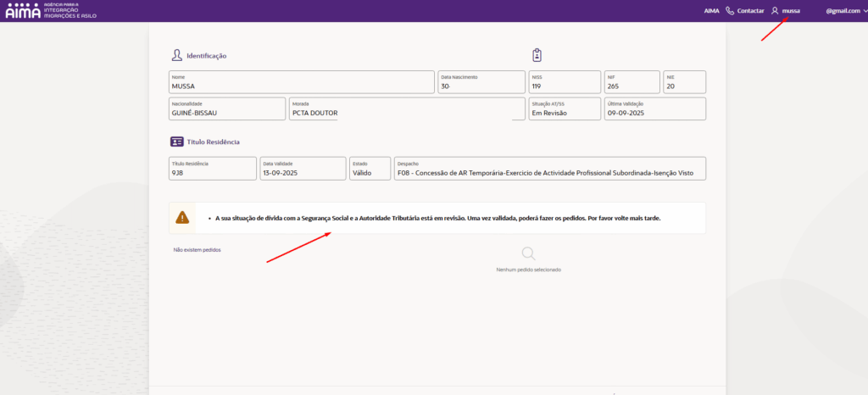Screen dimensions: 868x395
Task: Click the Situação AT/SS field 'Em Revisão'
Action: tap(564, 108)
